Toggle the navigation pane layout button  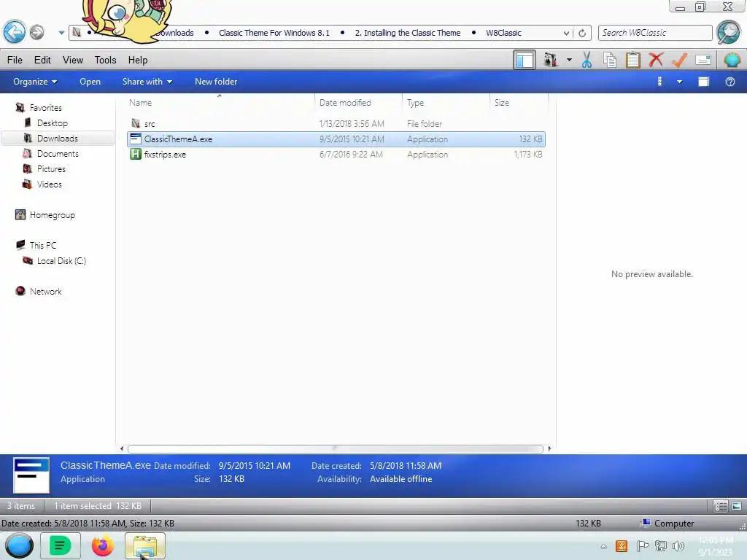coord(525,60)
